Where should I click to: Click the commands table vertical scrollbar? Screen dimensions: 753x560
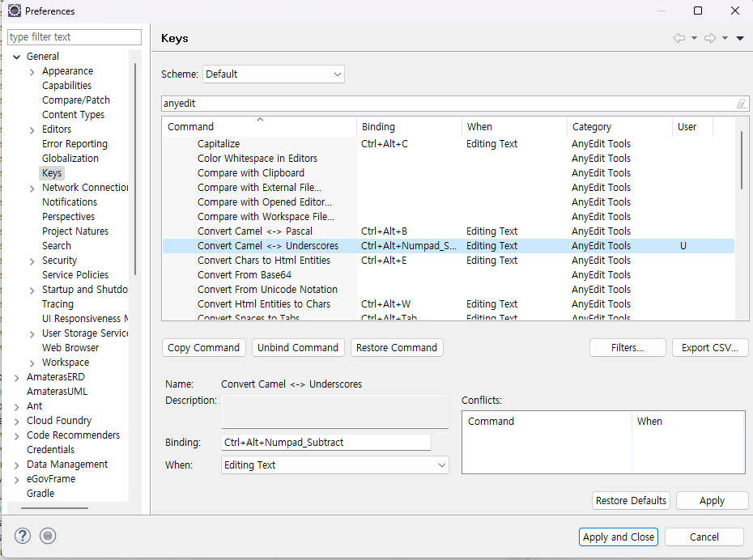(742, 159)
